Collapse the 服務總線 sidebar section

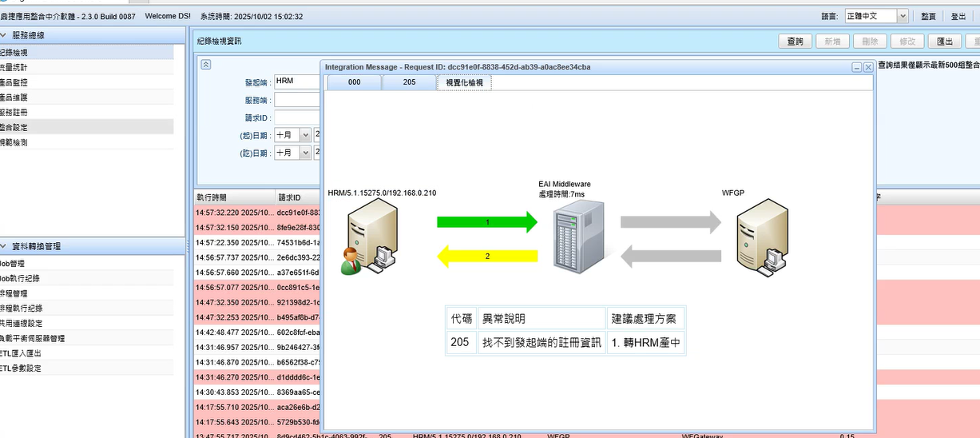pyautogui.click(x=3, y=35)
